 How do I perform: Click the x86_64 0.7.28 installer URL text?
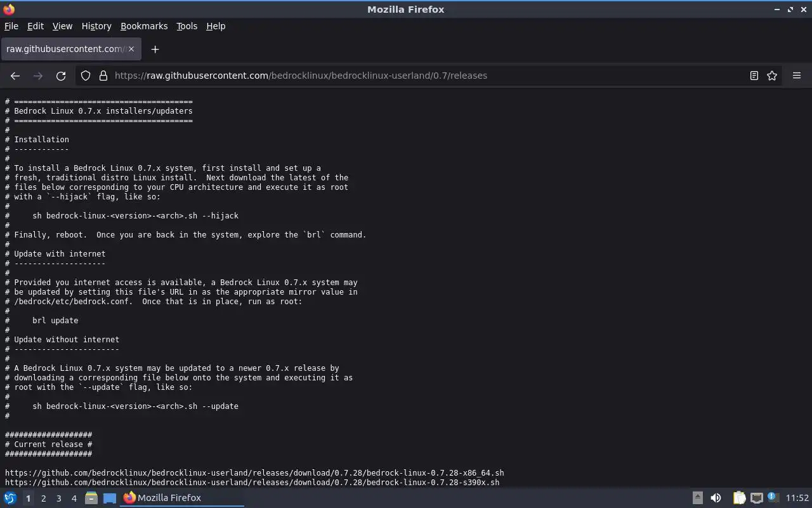(x=254, y=473)
